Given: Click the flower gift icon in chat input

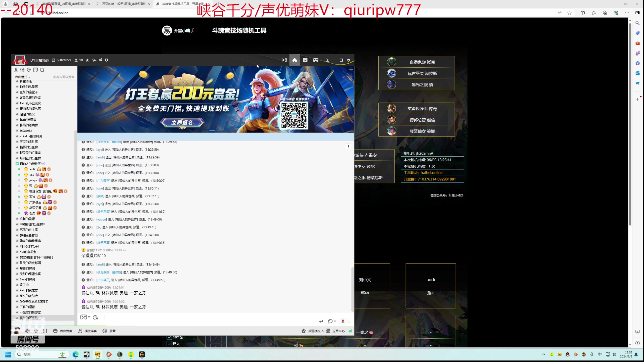Looking at the screenshot, I should click(x=343, y=321).
